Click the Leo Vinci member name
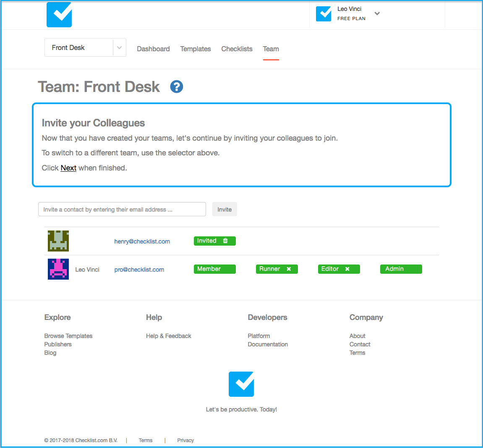Image resolution: width=483 pixels, height=448 pixels. (87, 270)
